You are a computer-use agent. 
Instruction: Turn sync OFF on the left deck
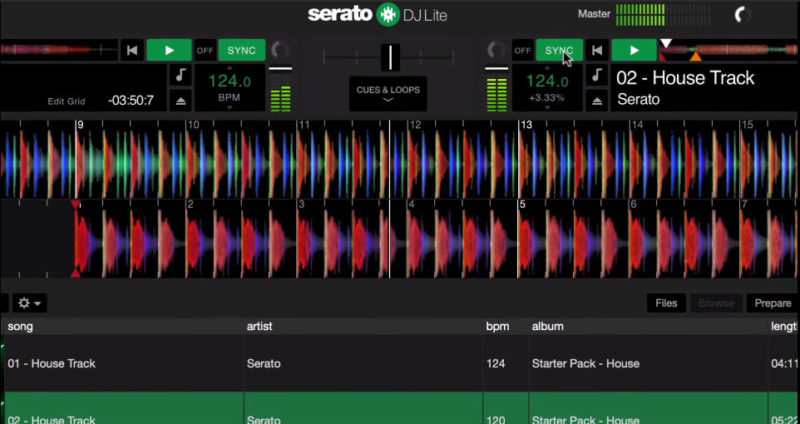pos(205,51)
